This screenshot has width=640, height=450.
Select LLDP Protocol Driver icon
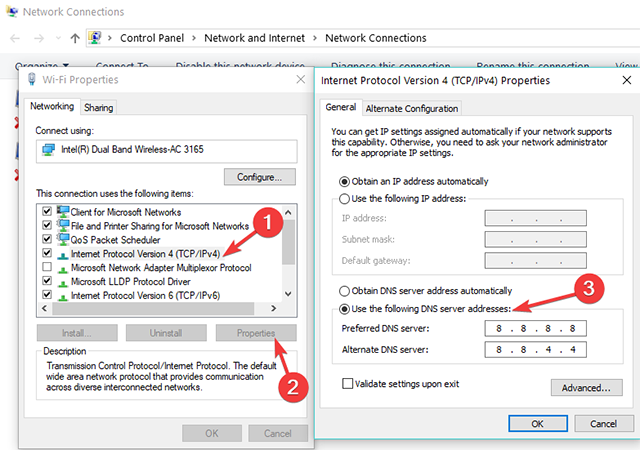point(63,283)
